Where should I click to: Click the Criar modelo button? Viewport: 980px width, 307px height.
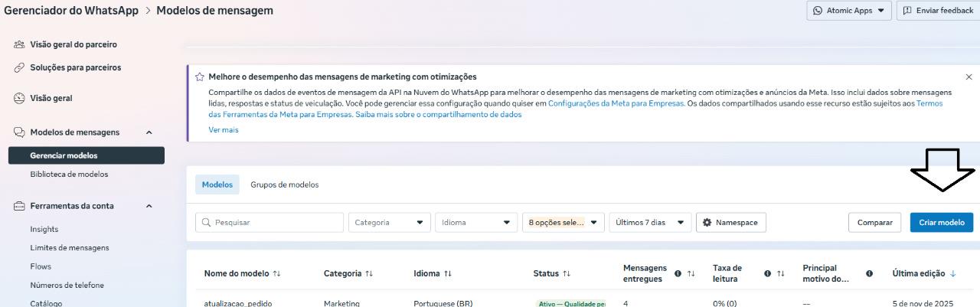941,223
